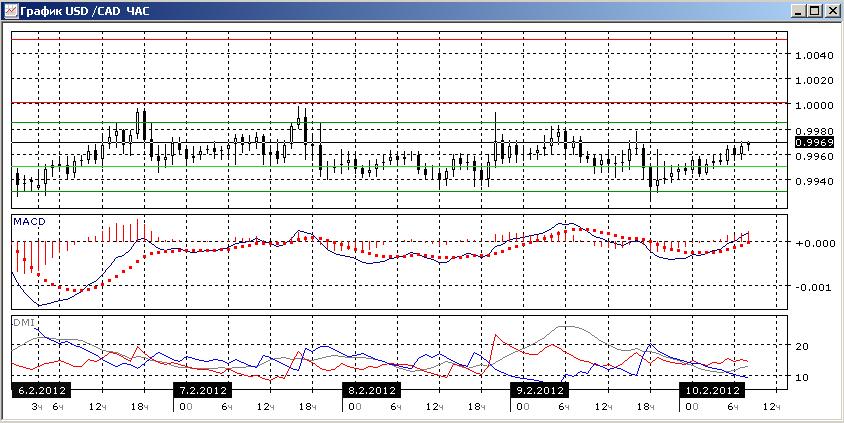The image size is (844, 423).
Task: Click the 0.9940 price axis label
Action: [x=814, y=181]
